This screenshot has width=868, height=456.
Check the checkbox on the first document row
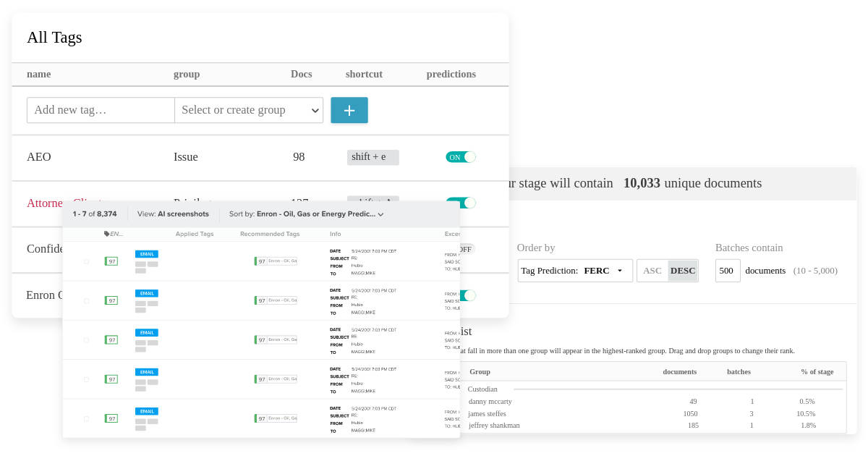point(86,261)
